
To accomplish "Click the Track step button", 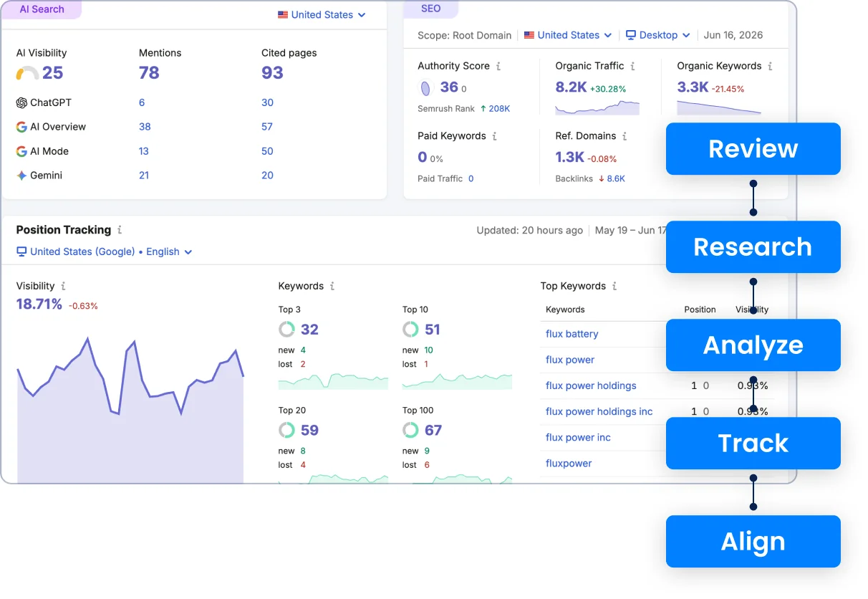I will (x=753, y=444).
